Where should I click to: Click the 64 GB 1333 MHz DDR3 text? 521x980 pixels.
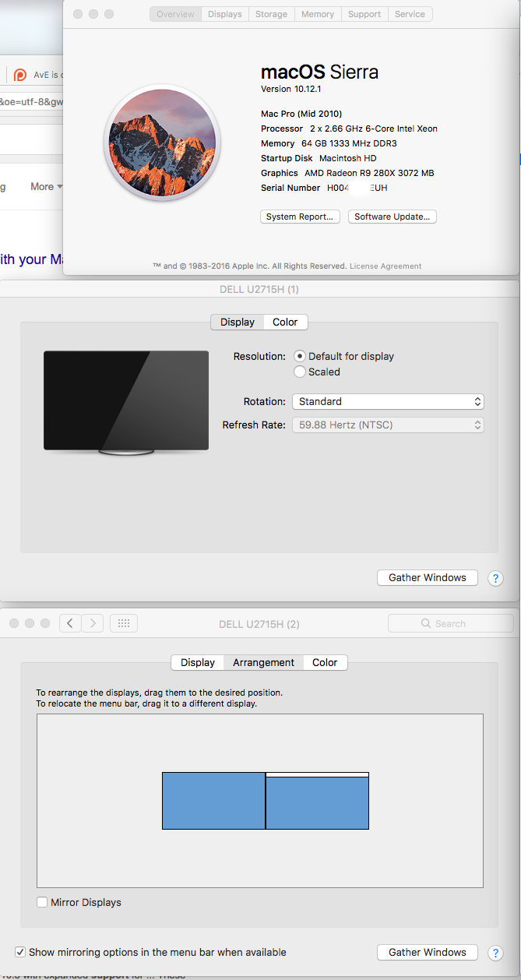pyautogui.click(x=349, y=143)
